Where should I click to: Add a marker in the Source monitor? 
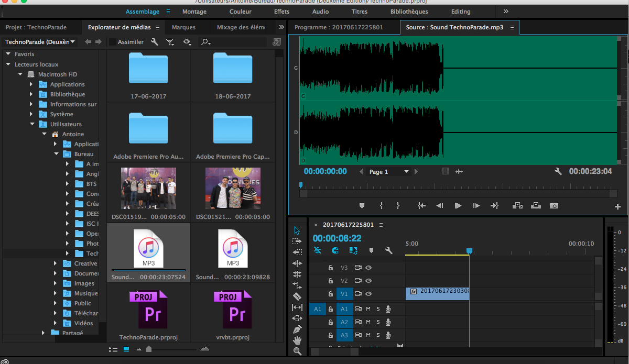[362, 206]
